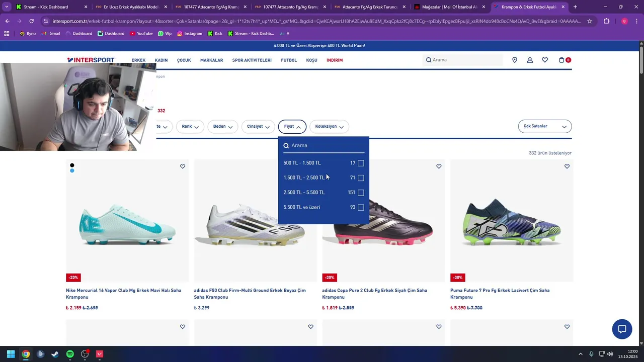Image resolution: width=644 pixels, height=362 pixels.
Task: Open Spotify from the taskbar
Action: [x=70, y=354]
